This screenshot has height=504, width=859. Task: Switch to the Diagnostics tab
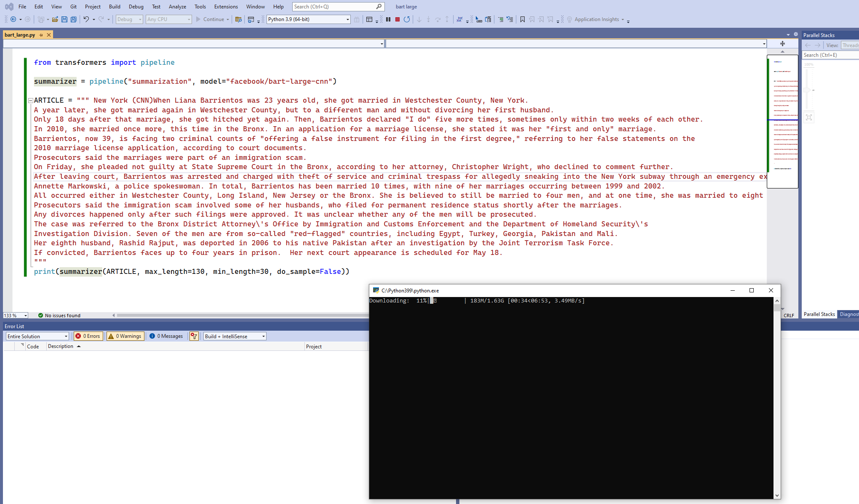(x=848, y=314)
